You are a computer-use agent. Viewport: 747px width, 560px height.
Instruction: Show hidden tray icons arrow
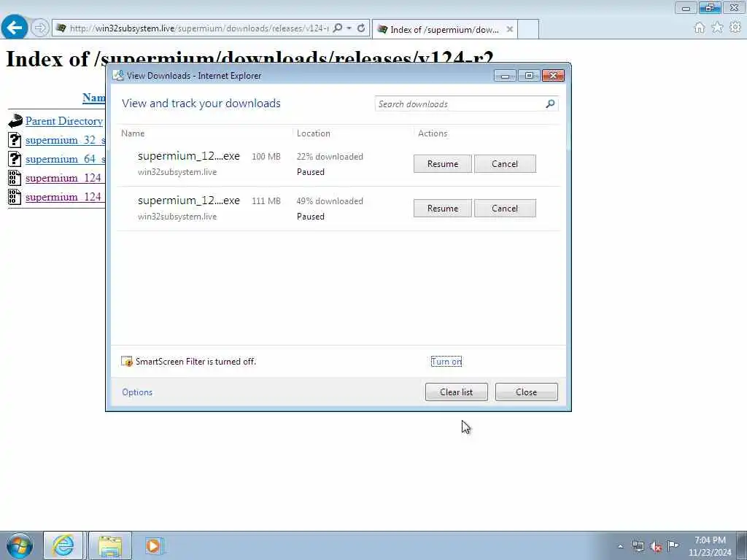point(620,546)
